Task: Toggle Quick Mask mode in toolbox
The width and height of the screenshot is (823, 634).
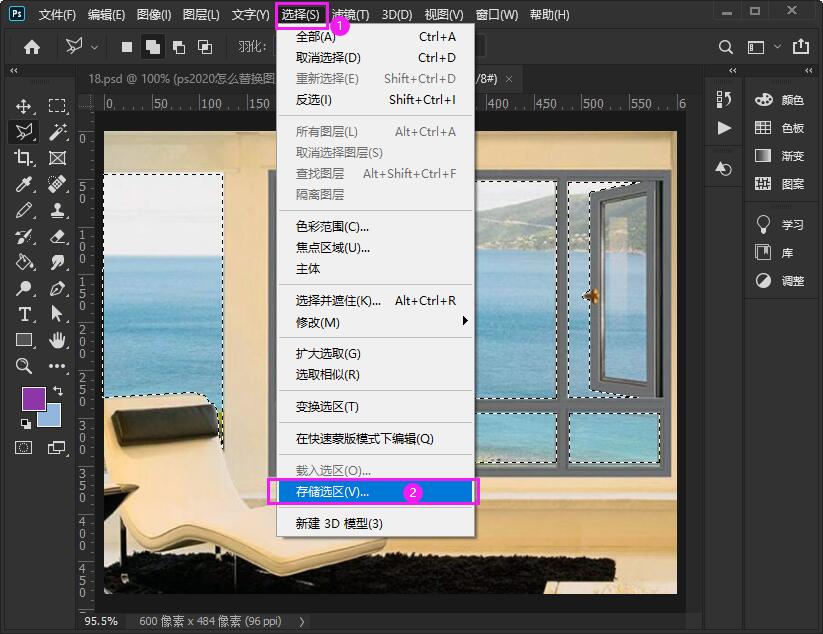Action: [x=24, y=448]
